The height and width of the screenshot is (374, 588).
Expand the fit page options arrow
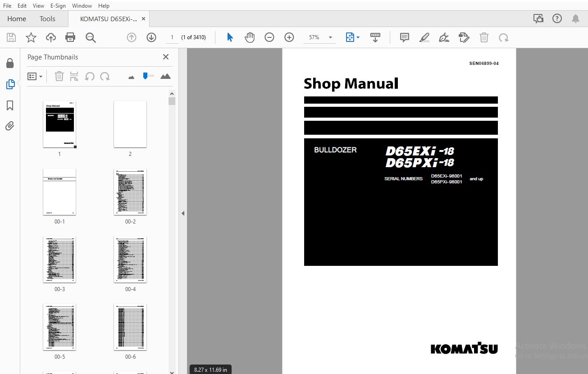(358, 37)
